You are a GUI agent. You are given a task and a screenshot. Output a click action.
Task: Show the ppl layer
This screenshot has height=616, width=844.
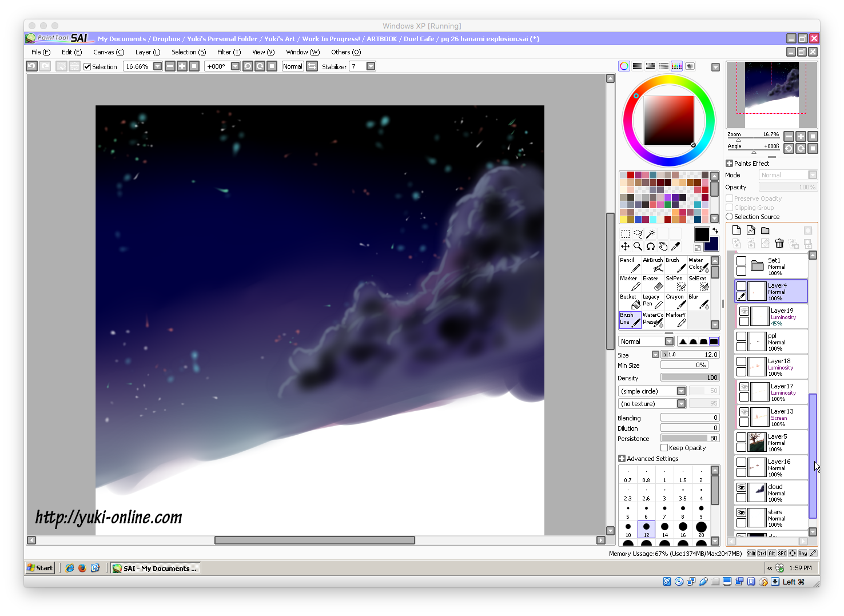pyautogui.click(x=741, y=337)
